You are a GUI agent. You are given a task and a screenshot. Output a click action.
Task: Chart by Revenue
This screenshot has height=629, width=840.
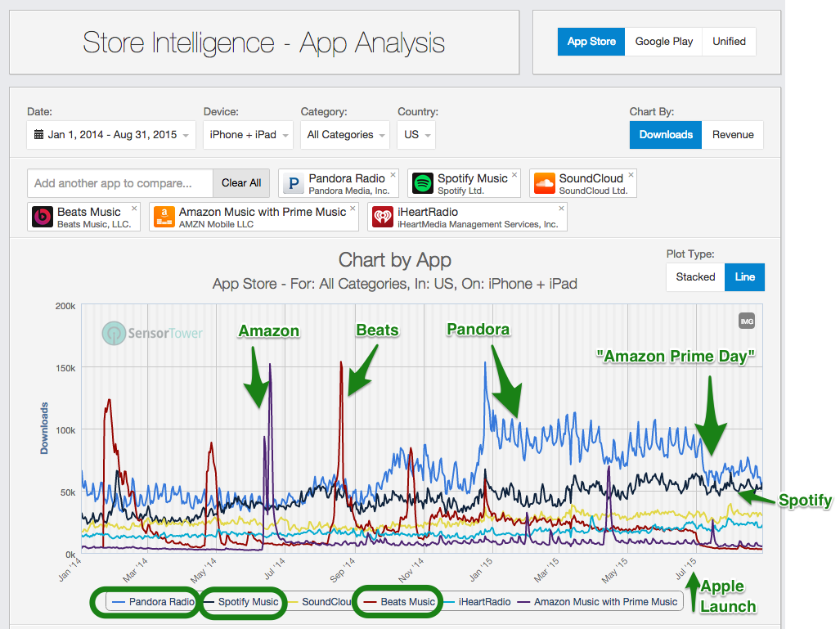tap(732, 134)
